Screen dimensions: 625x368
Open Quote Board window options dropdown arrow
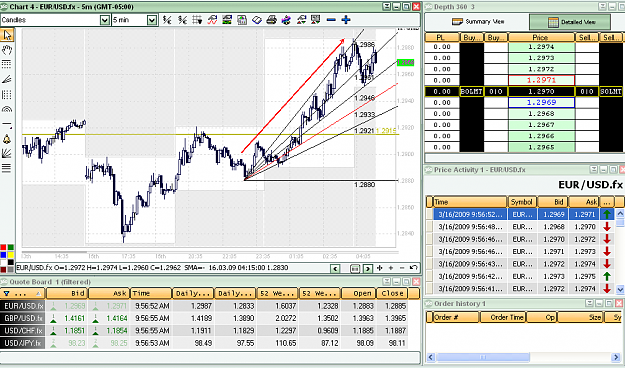coord(387,281)
